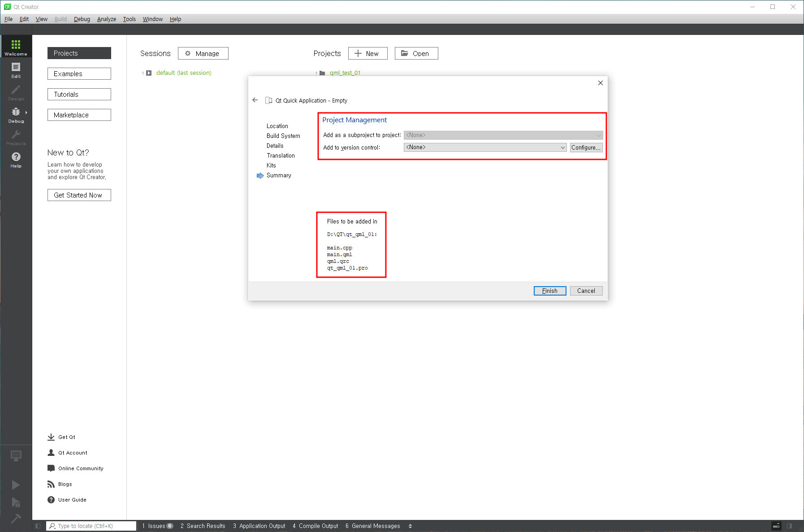
Task: Click the locator magnifier icon
Action: click(52, 526)
